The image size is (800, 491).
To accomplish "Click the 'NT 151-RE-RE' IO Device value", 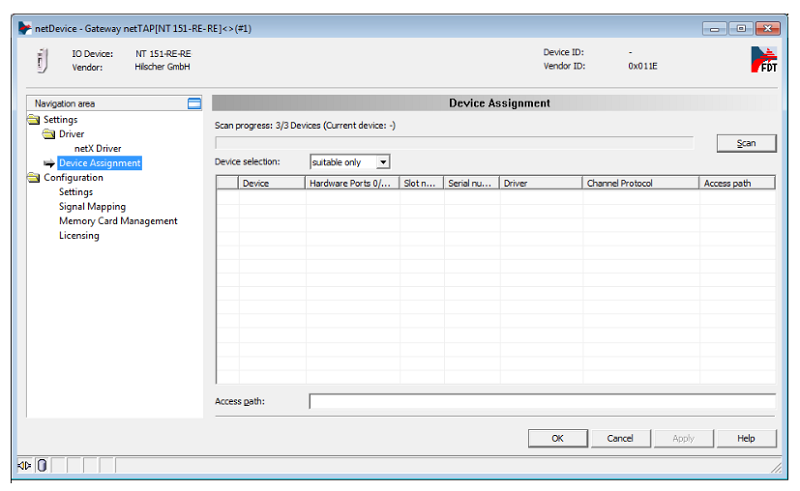I will point(163,54).
